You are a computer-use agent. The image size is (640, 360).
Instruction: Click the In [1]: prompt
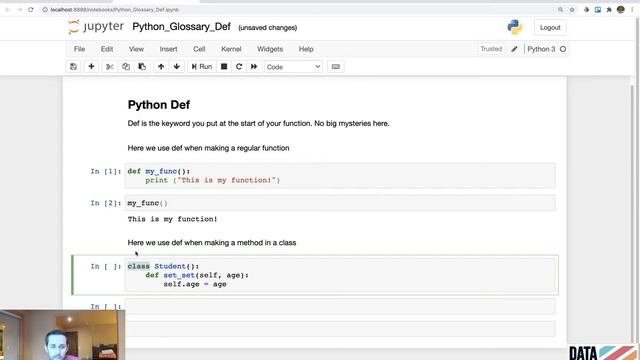tap(106, 171)
